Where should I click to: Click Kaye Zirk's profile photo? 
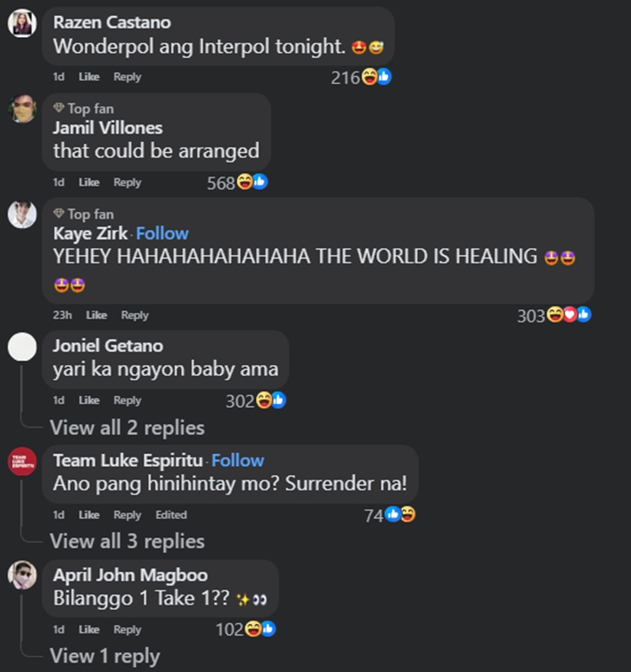[22, 214]
